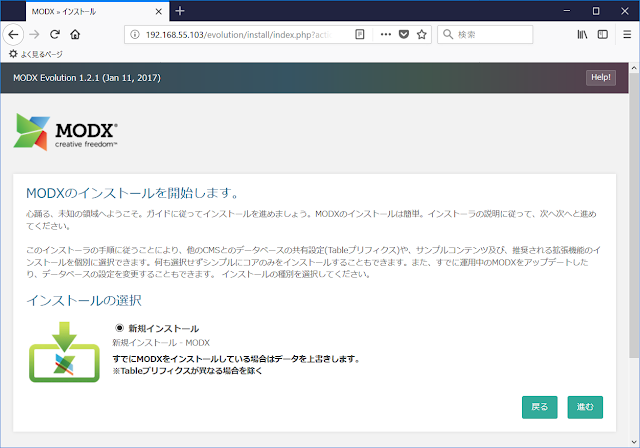The width and height of the screenshot is (640, 448).
Task: Click the browser Forward arrow button
Action: pyautogui.click(x=34, y=35)
